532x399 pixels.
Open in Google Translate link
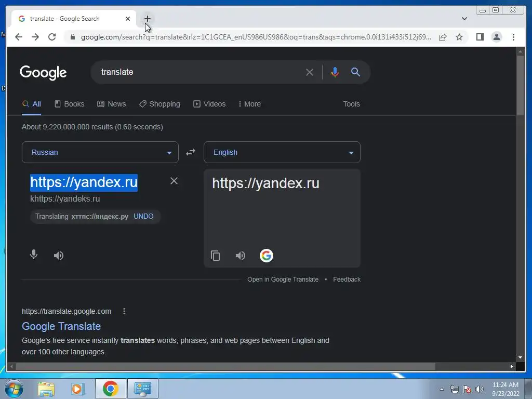coord(283,280)
